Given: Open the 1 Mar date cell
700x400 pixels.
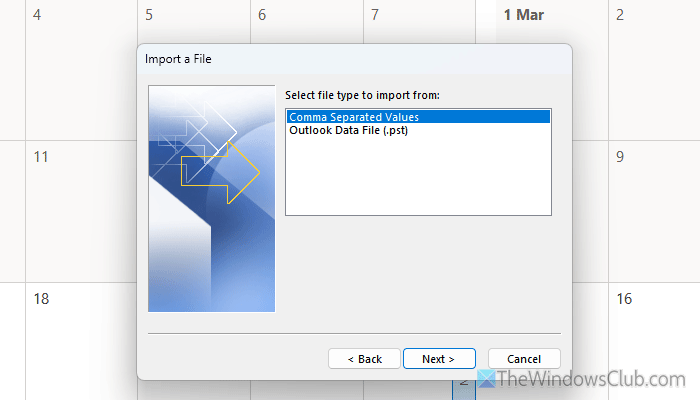Looking at the screenshot, I should coord(524,15).
